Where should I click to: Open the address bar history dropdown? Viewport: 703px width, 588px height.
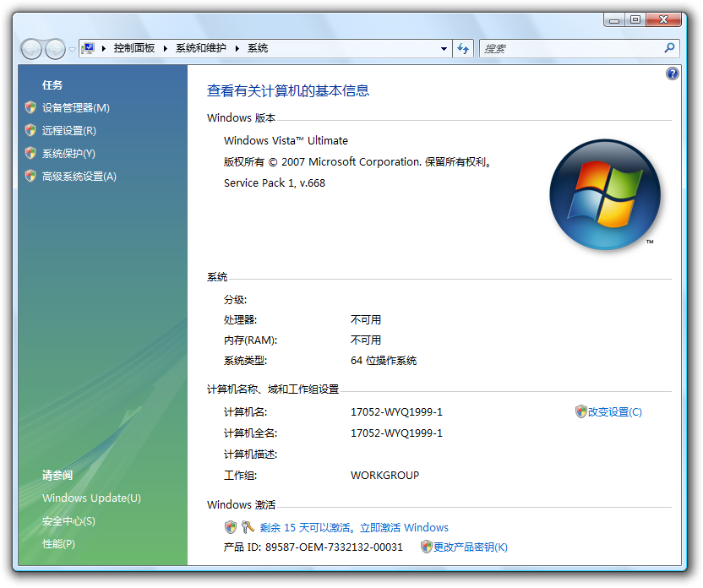click(x=444, y=48)
